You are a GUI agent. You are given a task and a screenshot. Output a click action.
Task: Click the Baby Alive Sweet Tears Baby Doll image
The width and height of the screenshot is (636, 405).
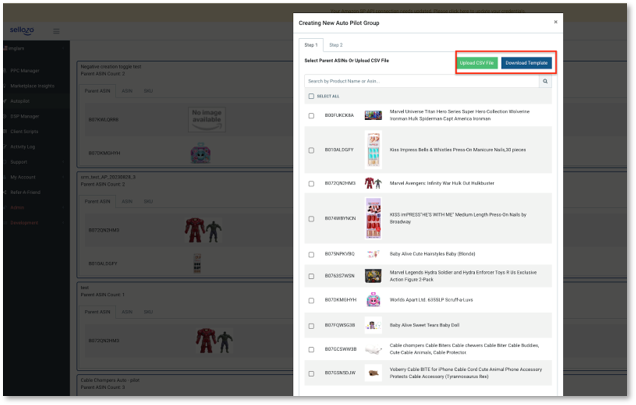tap(373, 325)
